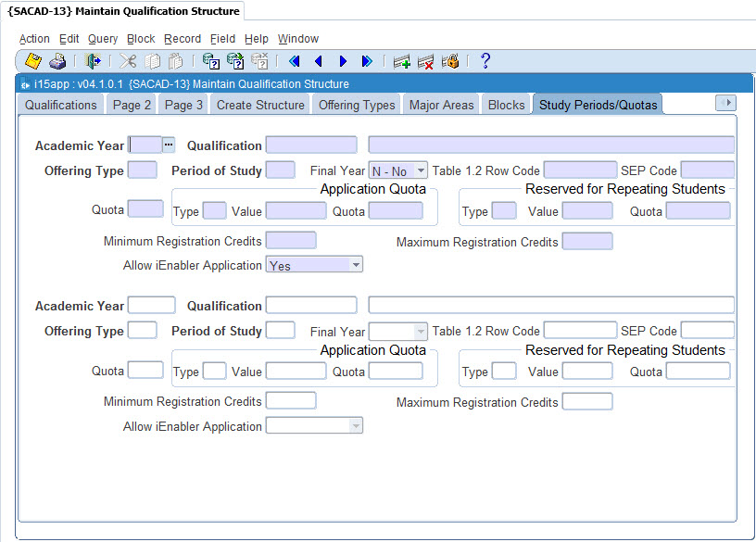Viewport: 756px width, 542px height.
Task: Expand Allow iEnabler Application 'Yes' dropdown
Action: [356, 265]
